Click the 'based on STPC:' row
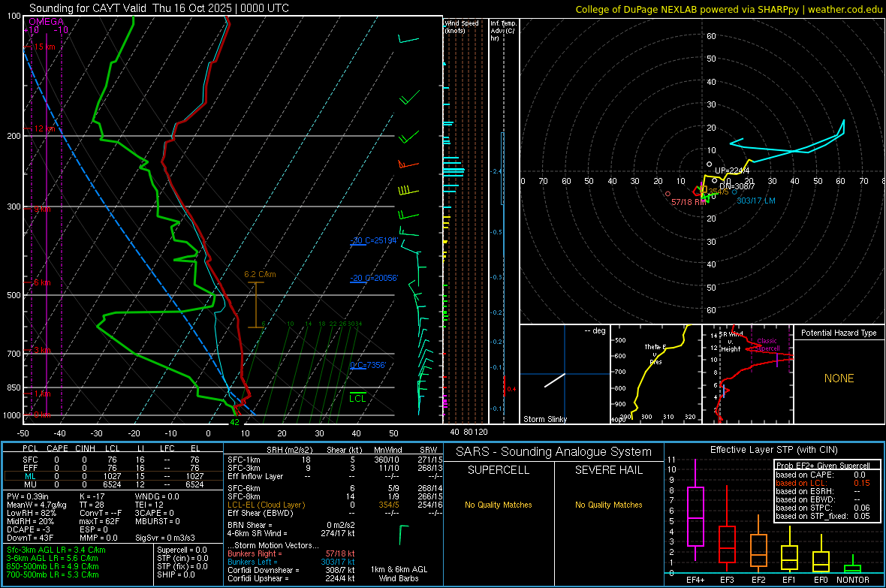 (x=823, y=508)
